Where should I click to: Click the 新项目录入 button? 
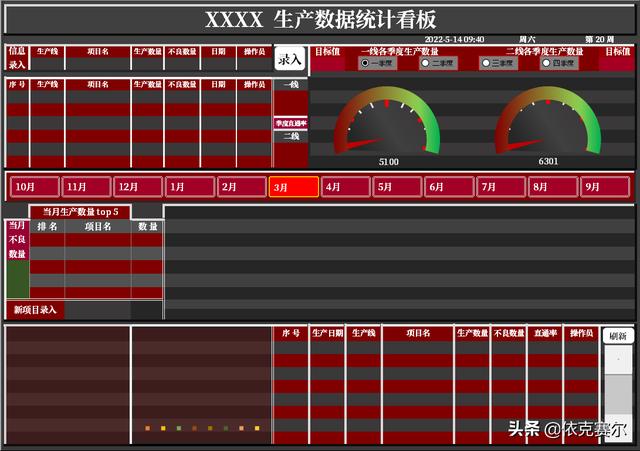35,310
